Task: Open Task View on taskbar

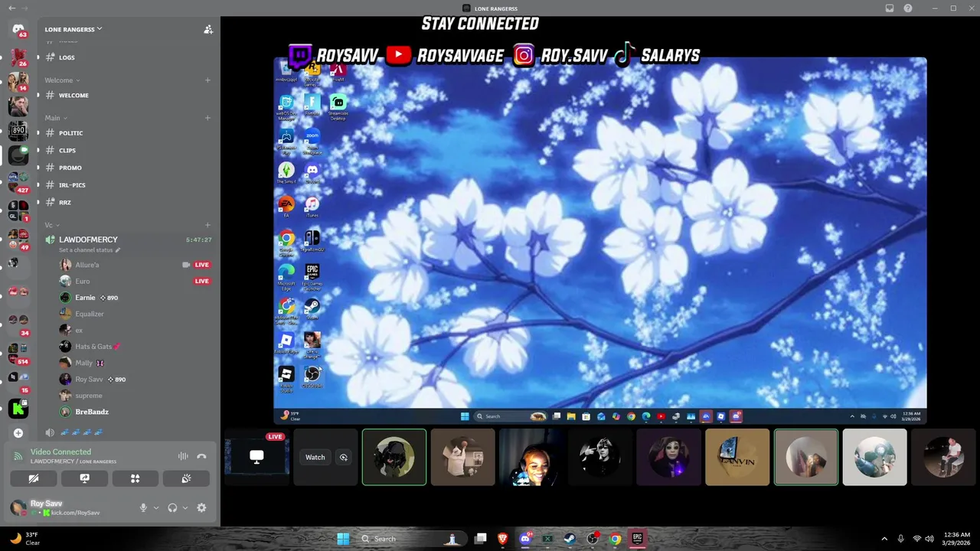Action: (x=480, y=539)
